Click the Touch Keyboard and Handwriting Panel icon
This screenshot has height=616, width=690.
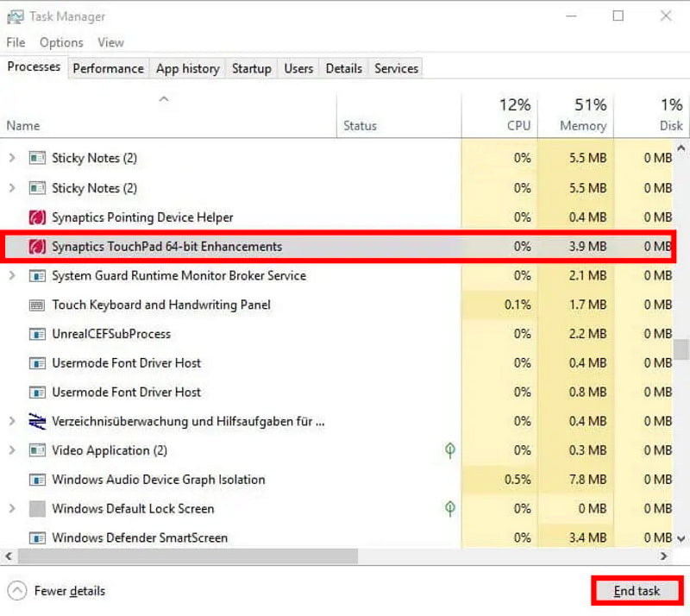pyautogui.click(x=37, y=305)
